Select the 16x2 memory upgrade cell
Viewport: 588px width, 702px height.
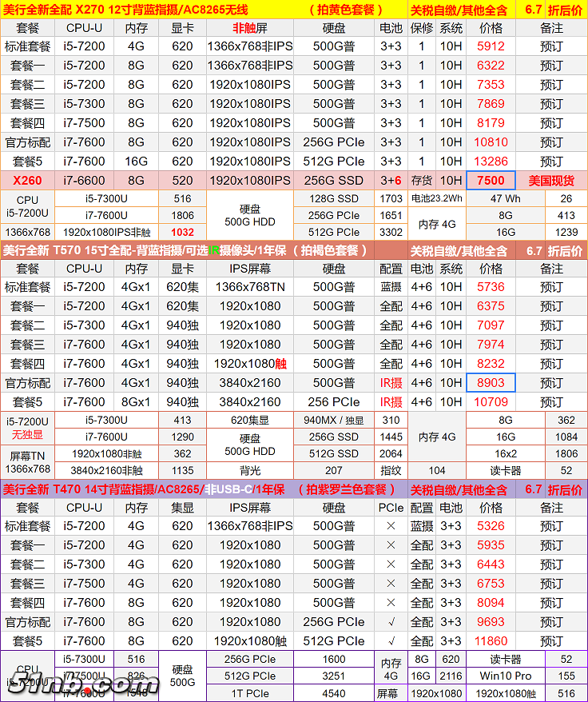(x=506, y=453)
